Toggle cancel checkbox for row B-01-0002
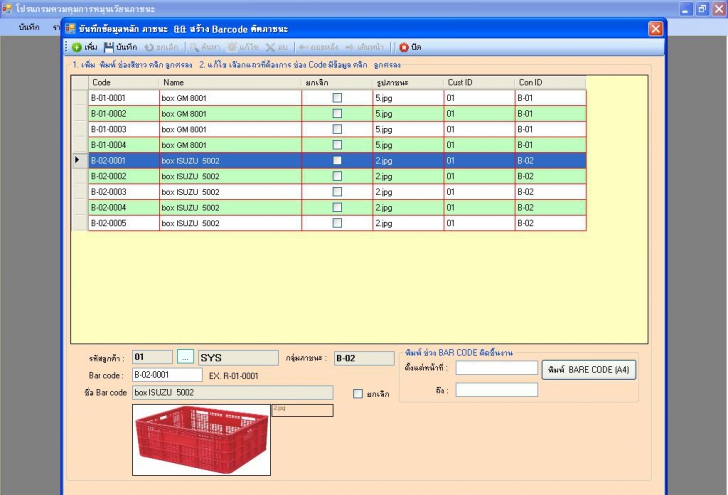 (337, 114)
